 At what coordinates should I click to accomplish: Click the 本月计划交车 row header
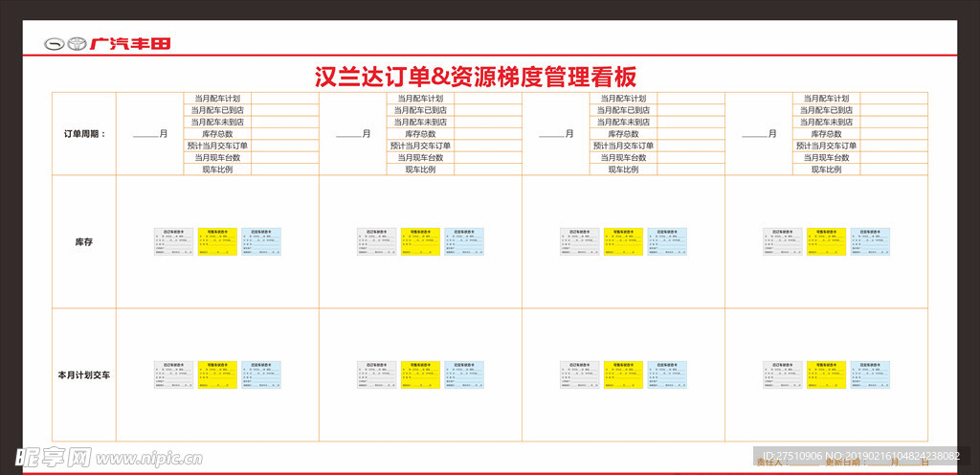84,375
